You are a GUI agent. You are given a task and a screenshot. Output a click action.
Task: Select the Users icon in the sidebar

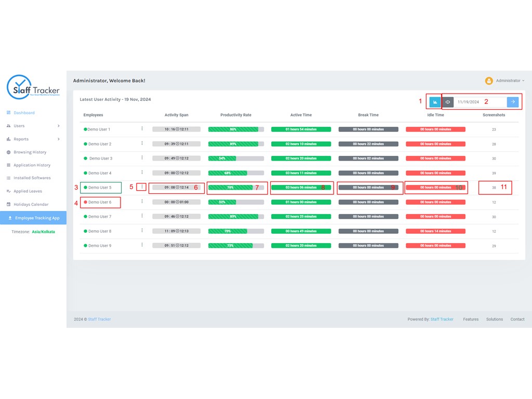[x=9, y=126]
